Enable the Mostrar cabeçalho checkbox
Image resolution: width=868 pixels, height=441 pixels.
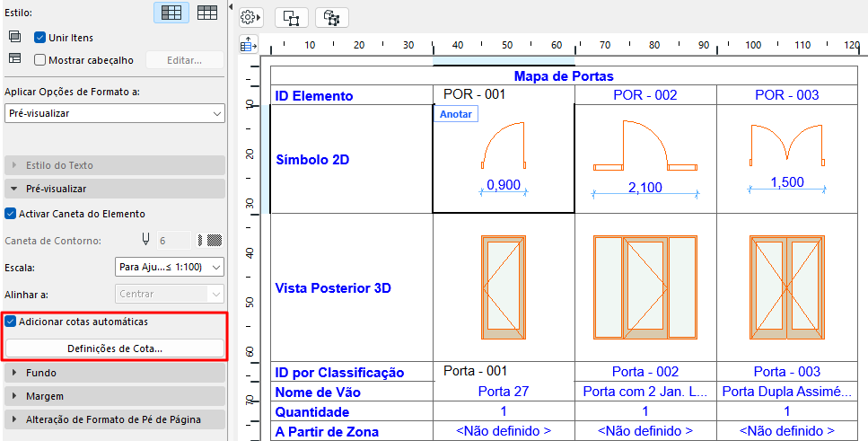tap(39, 60)
